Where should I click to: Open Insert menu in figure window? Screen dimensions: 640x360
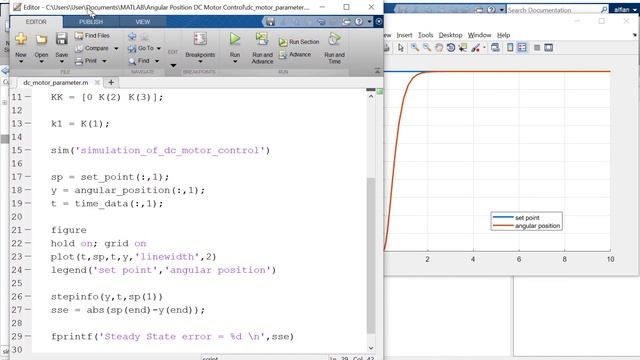pyautogui.click(x=404, y=35)
